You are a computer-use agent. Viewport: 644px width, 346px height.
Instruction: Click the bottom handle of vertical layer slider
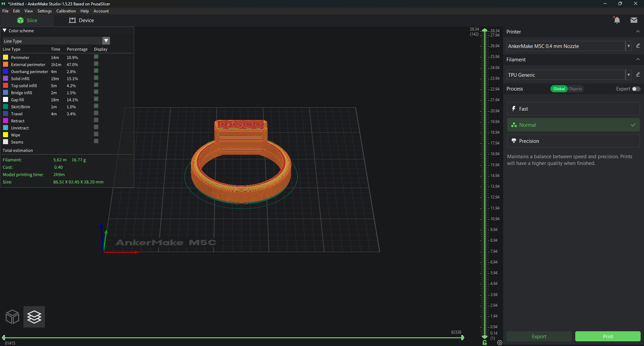(x=485, y=337)
